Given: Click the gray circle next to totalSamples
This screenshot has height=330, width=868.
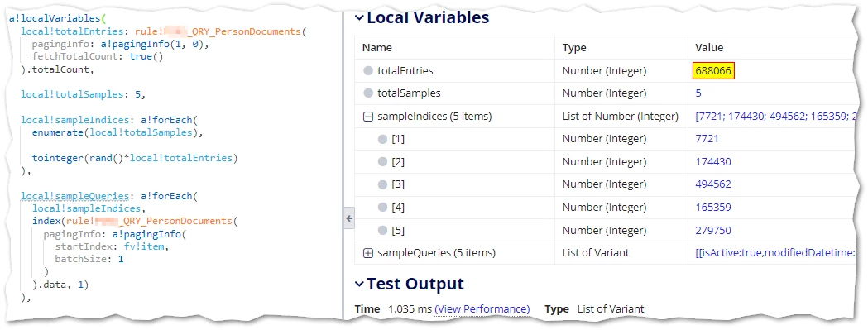Looking at the screenshot, I should pyautogui.click(x=368, y=93).
